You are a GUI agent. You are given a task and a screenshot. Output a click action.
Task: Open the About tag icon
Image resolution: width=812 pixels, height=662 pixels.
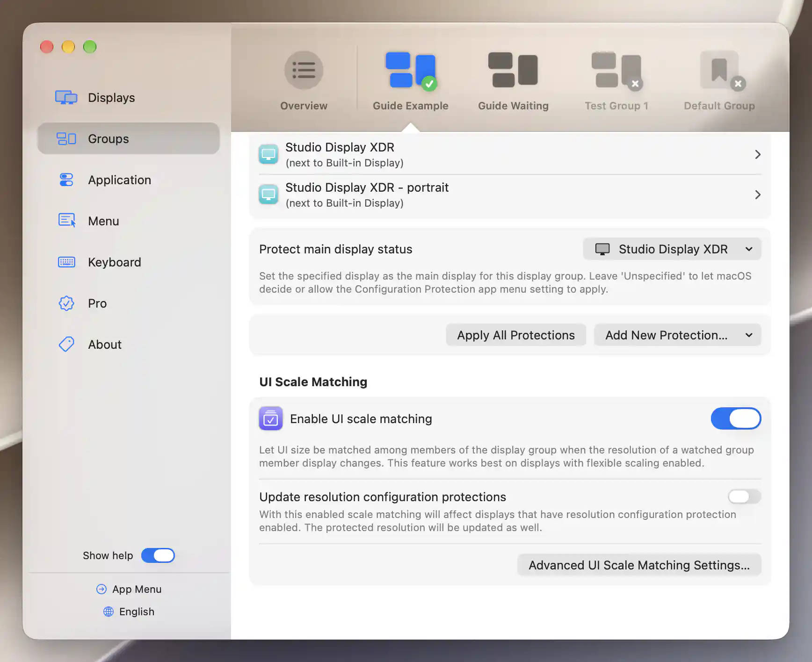point(66,344)
